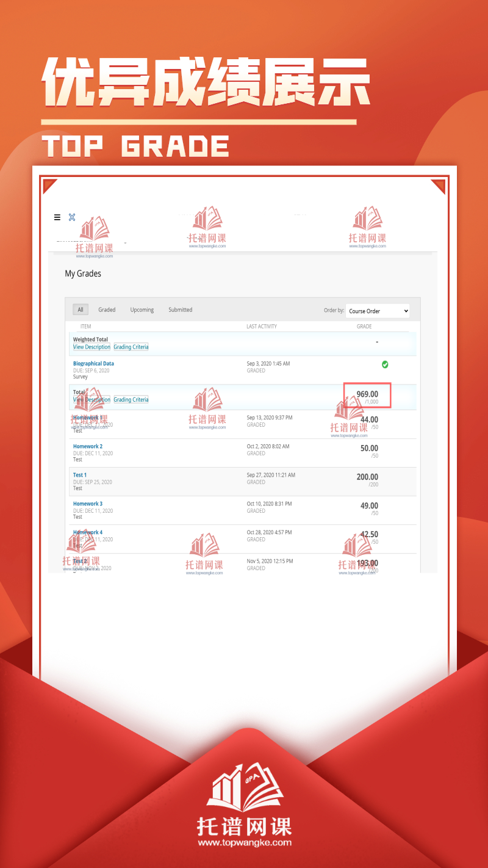Click the My Grades heading
The image size is (488, 868).
[x=83, y=273]
